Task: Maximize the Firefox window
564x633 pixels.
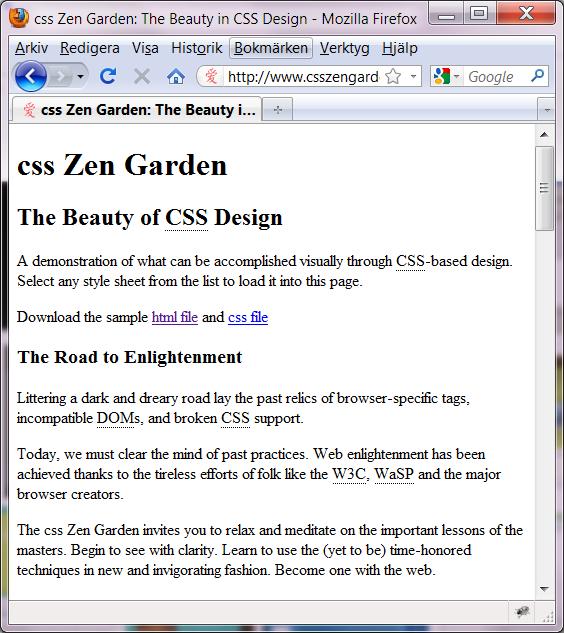Action: (479, 14)
